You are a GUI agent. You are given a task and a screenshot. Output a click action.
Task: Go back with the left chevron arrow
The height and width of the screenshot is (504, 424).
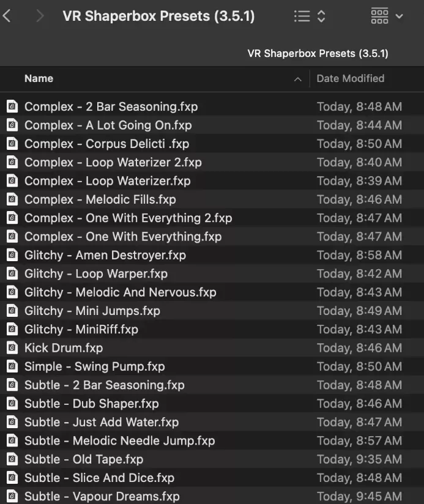pyautogui.click(x=7, y=16)
